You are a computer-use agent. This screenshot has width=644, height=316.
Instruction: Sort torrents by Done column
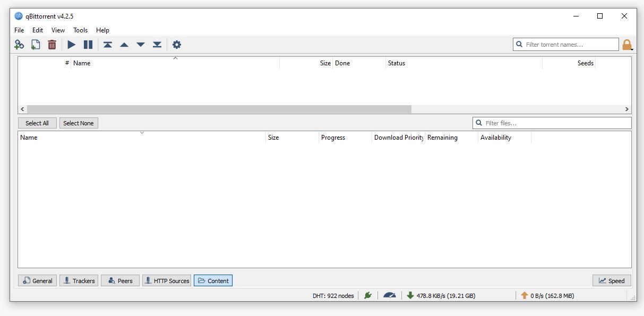(359, 63)
